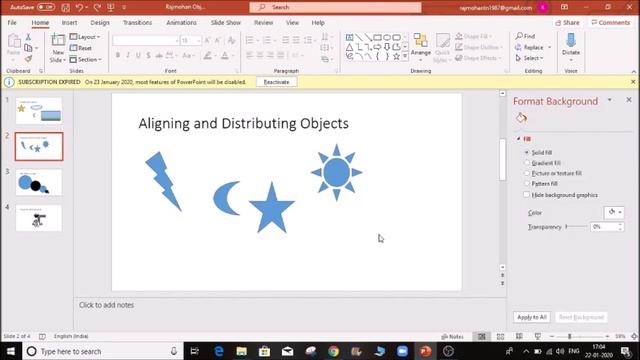Open Microsoft Edge from the taskbar

pyautogui.click(x=219, y=351)
